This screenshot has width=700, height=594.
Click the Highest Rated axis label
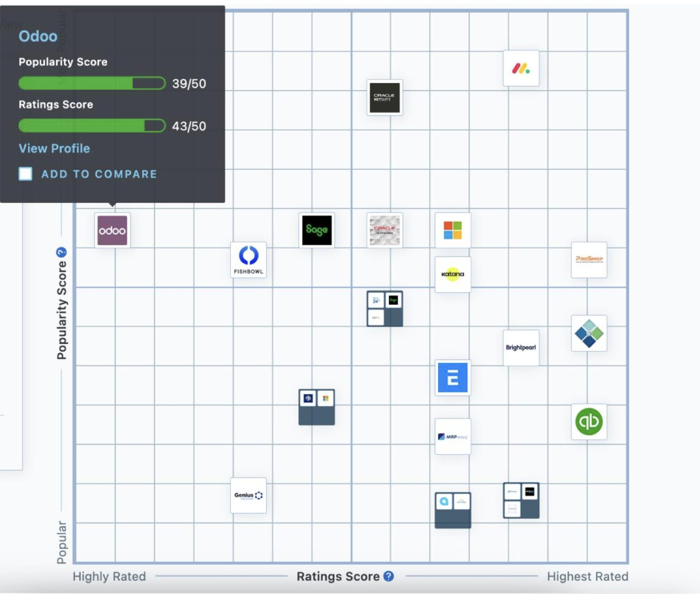coord(588,577)
